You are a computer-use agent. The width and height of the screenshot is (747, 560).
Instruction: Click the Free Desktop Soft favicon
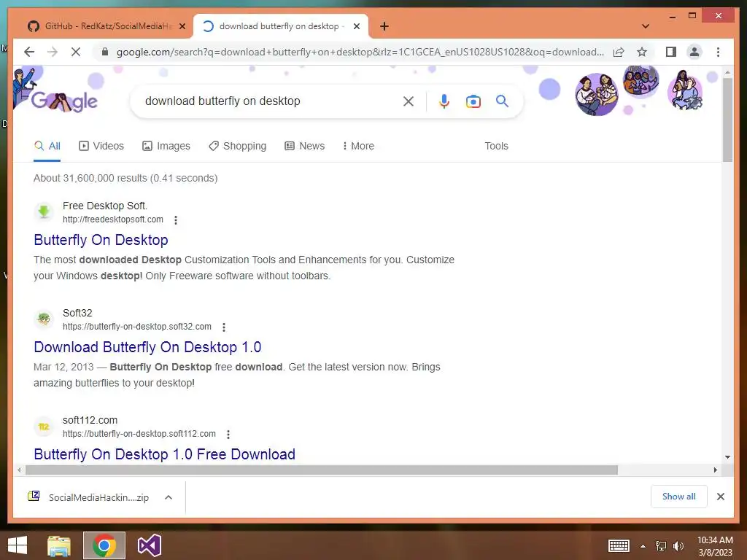click(44, 212)
